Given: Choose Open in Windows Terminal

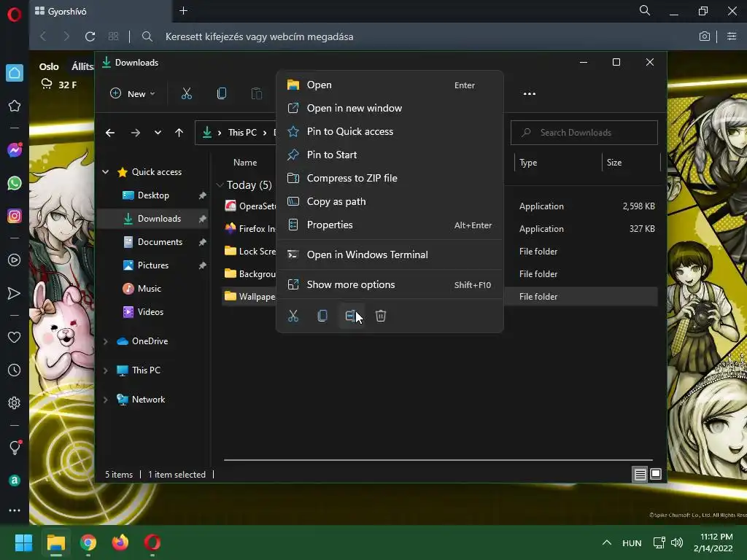Looking at the screenshot, I should click(x=390, y=254).
